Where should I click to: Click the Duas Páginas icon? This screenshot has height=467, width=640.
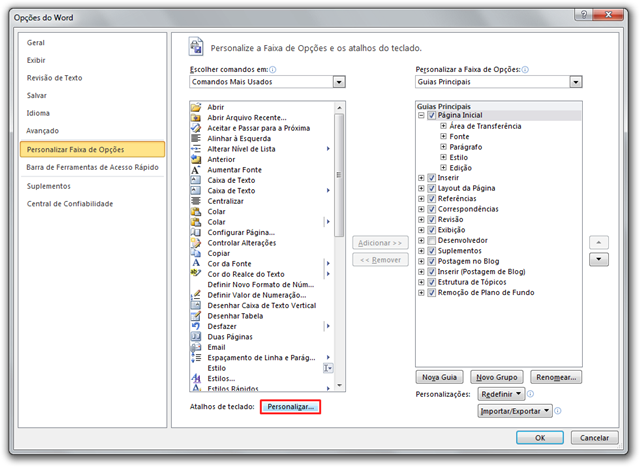tap(196, 337)
